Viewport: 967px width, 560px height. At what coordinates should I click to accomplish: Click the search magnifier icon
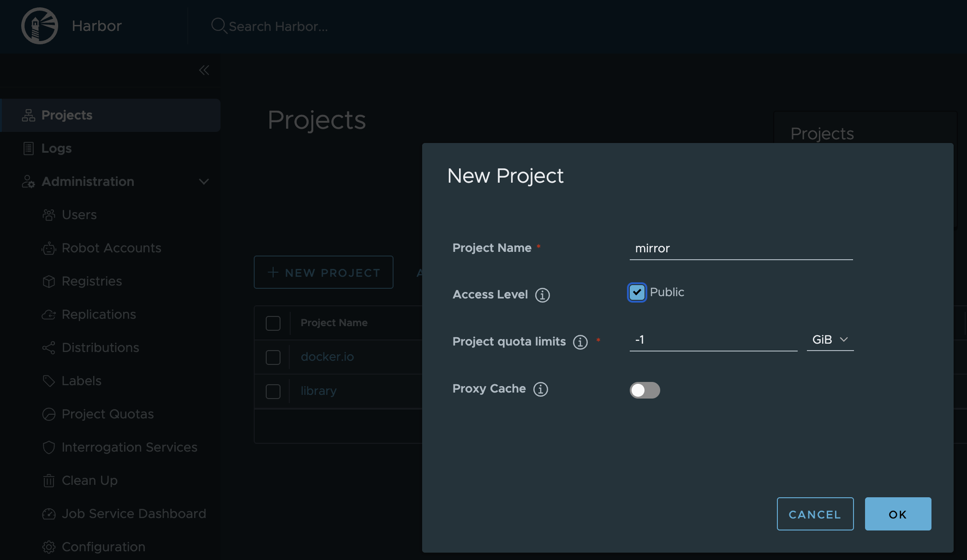tap(218, 26)
